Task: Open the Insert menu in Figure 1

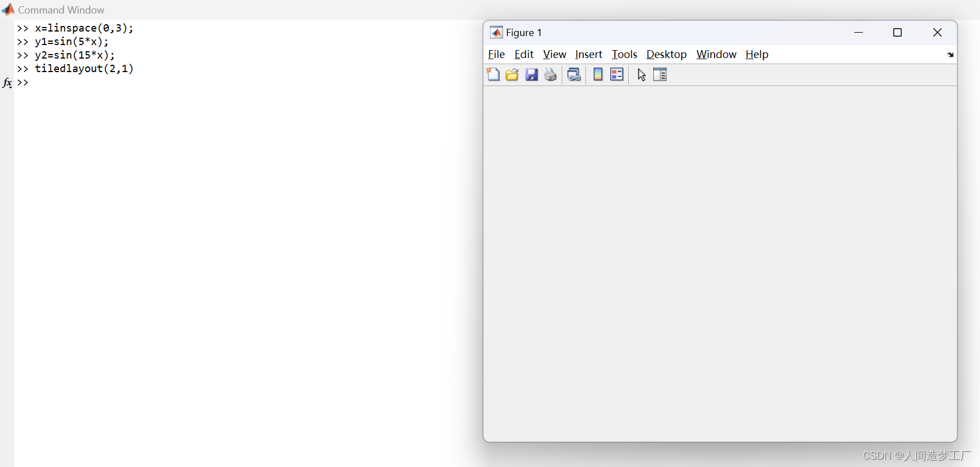Action: 589,54
